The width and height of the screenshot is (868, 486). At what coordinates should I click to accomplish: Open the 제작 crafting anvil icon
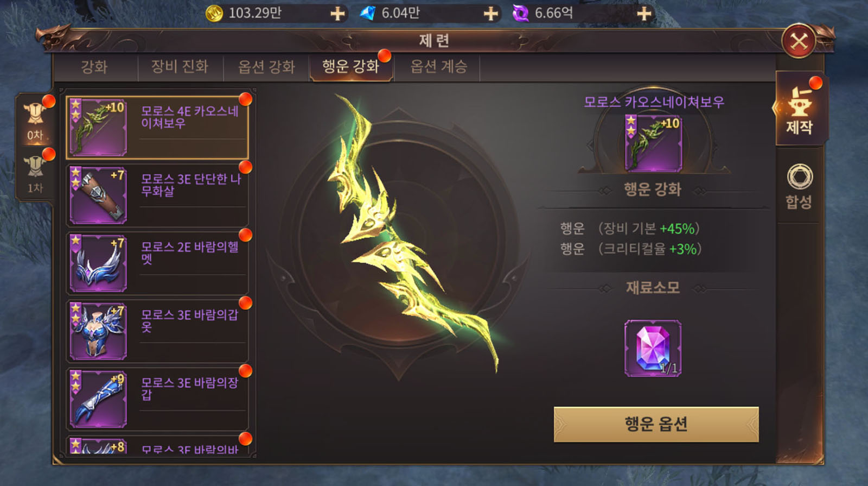[x=800, y=109]
